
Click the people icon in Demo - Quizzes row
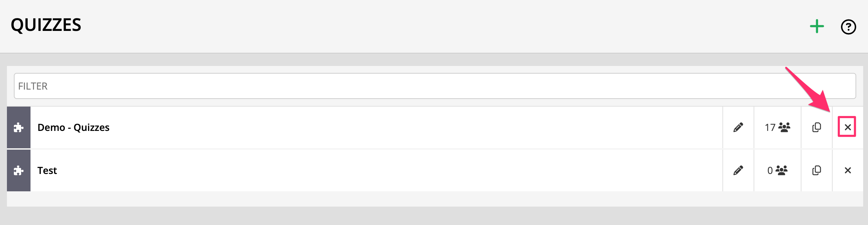point(784,127)
